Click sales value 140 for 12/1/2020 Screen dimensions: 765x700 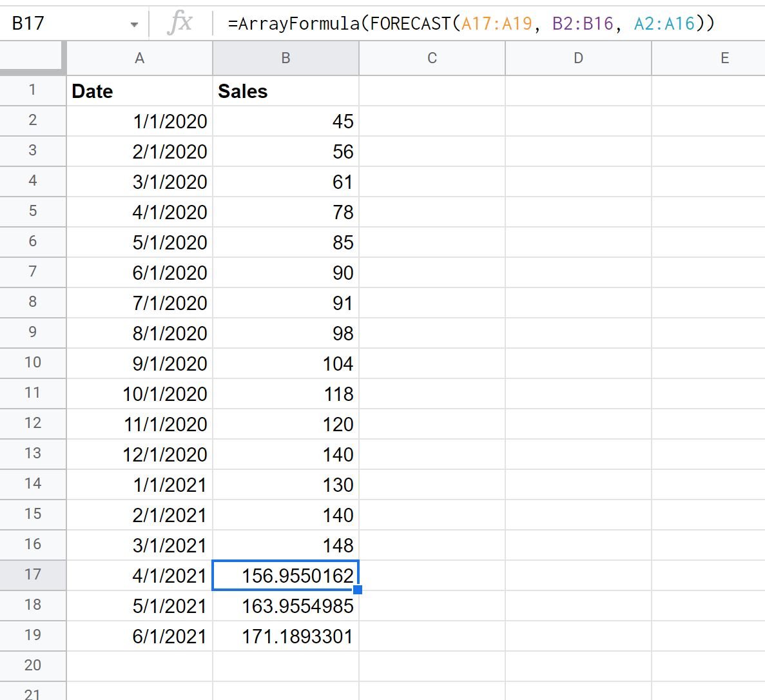(286, 454)
